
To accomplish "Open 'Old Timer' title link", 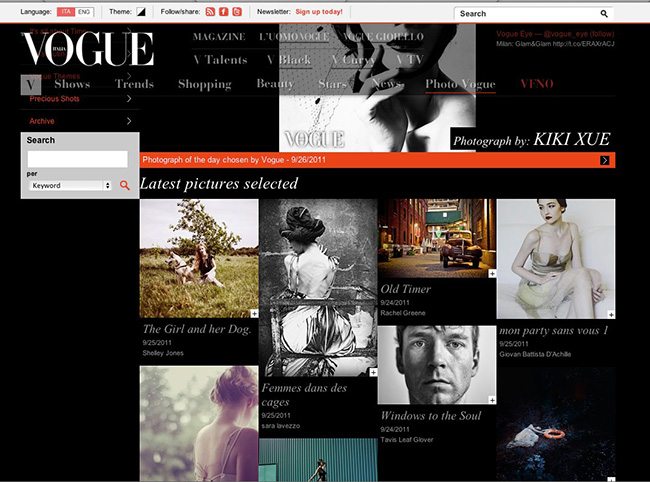I will point(405,289).
